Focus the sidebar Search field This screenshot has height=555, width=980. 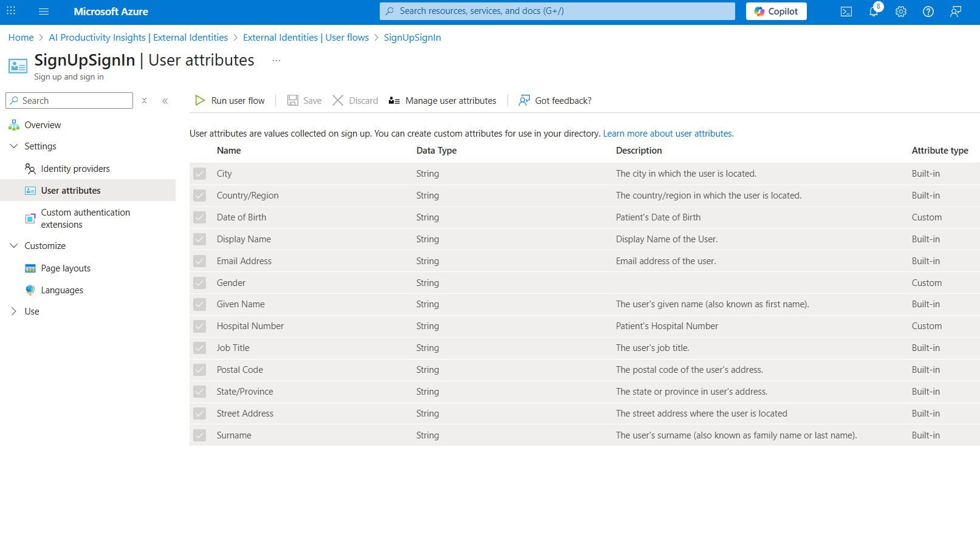tap(69, 101)
